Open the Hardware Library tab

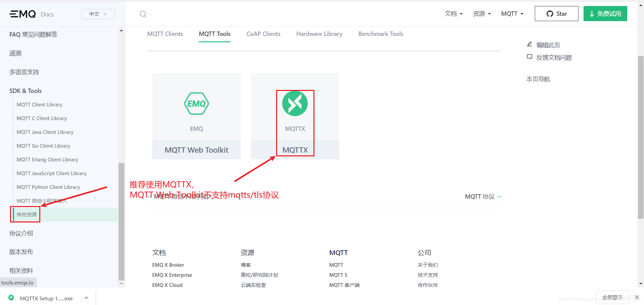(319, 34)
